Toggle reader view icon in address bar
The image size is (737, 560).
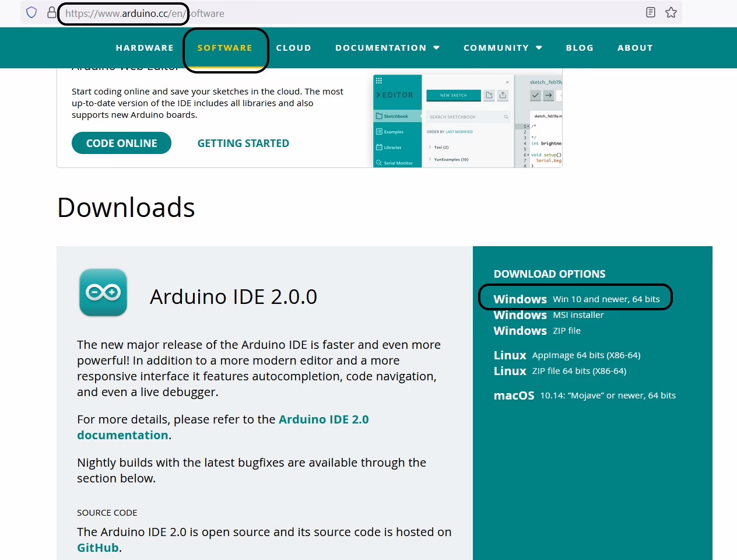651,12
